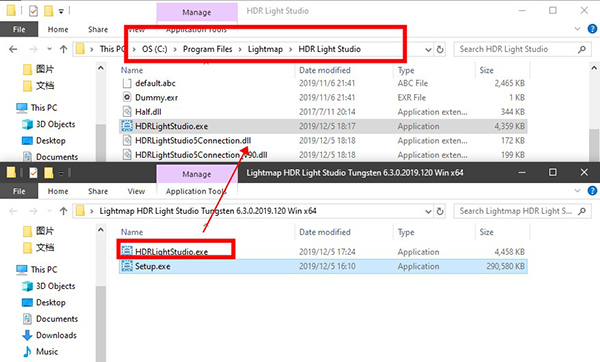Screen dimensions: 600x362
Task: Open 图片 folder in upper window sidebar
Action: point(38,69)
